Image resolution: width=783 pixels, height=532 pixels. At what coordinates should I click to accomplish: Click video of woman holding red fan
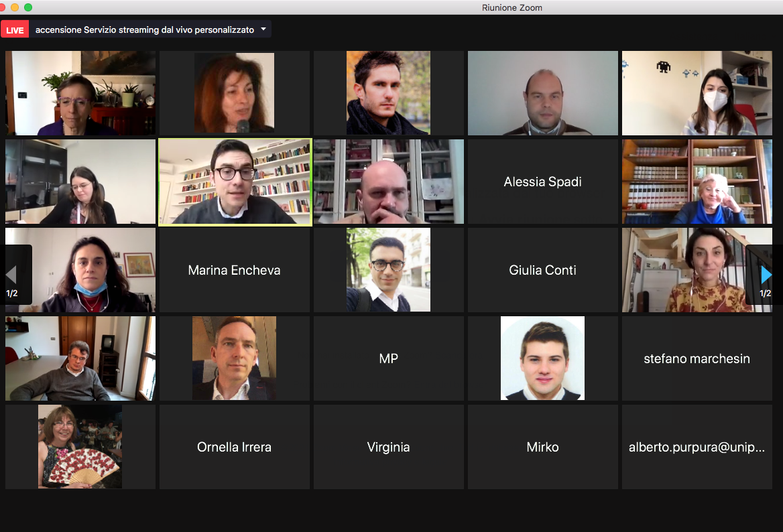[80, 447]
